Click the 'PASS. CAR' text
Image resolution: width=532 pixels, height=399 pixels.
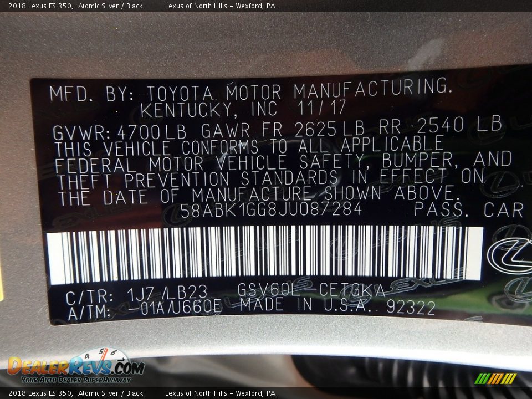coord(468,210)
